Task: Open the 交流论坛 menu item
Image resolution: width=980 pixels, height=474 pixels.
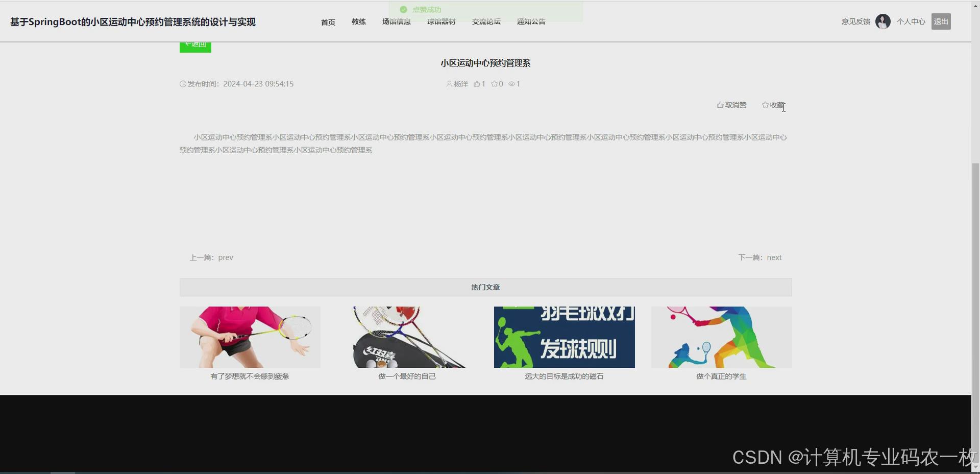Action: tap(486, 21)
